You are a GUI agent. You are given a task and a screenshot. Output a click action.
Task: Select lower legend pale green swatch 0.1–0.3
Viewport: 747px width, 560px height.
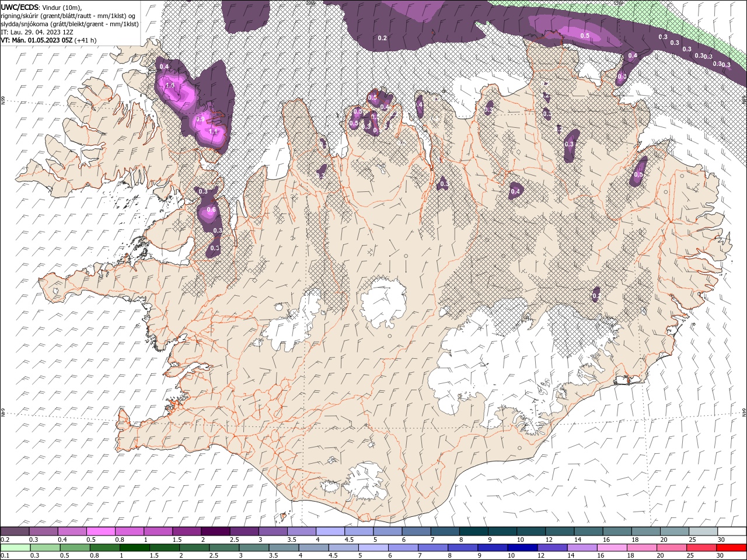tap(15, 547)
